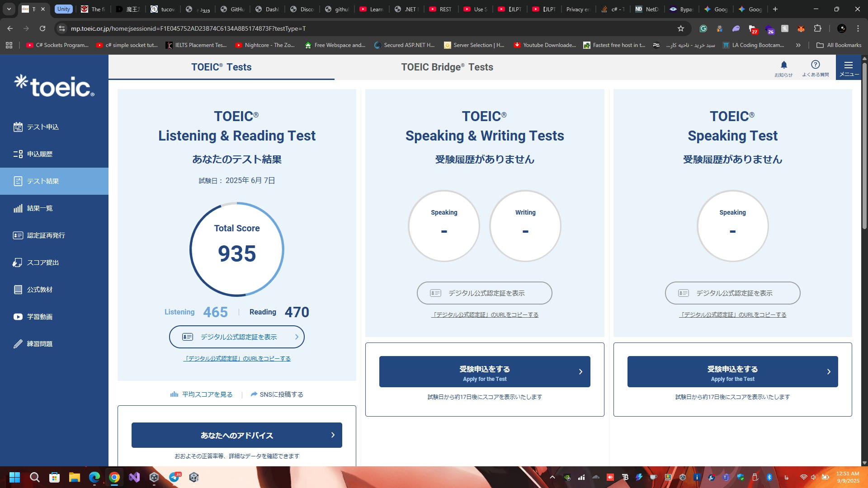This screenshot has width=868, height=488.
Task: Open the tab search dropdown arrow
Action: tap(9, 9)
